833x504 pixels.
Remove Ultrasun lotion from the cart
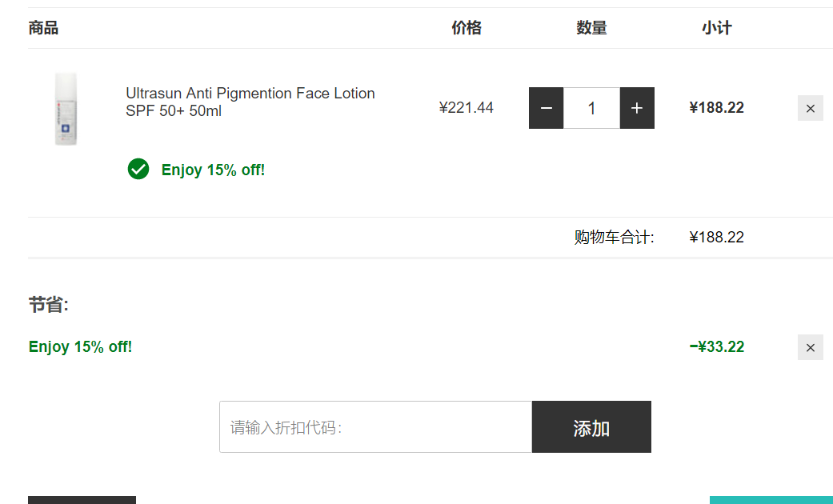(810, 108)
